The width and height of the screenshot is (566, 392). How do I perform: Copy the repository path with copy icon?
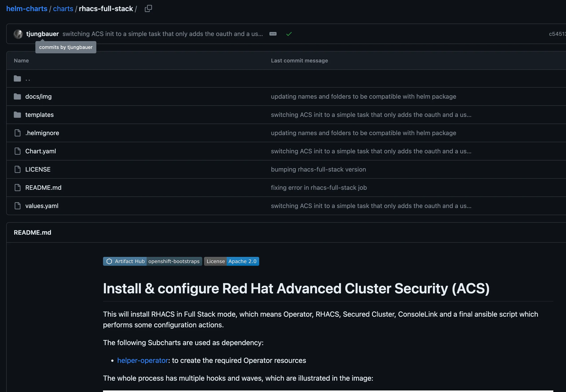tap(148, 9)
